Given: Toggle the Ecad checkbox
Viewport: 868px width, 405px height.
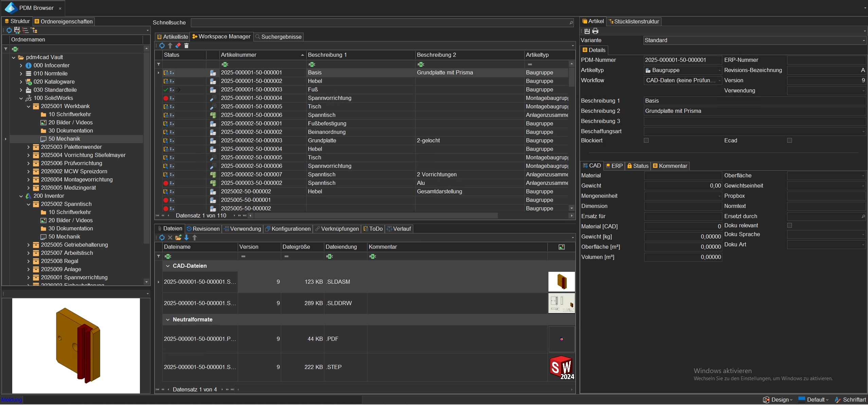Looking at the screenshot, I should 790,140.
